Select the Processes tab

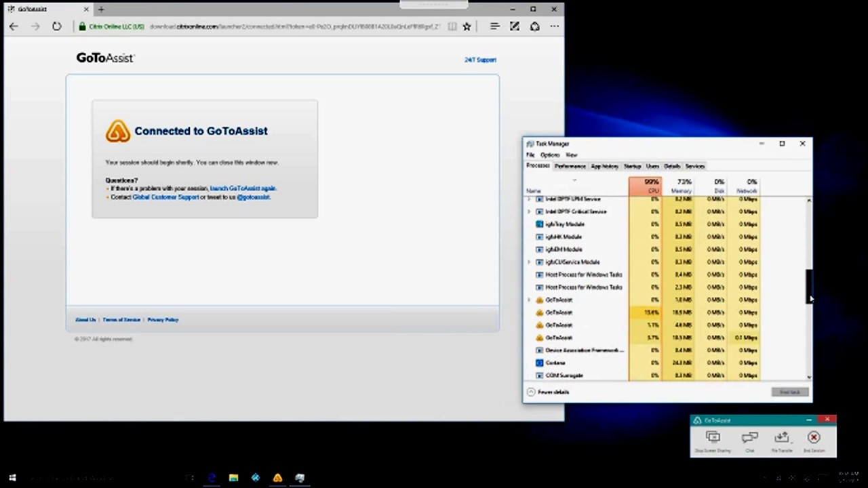click(538, 166)
